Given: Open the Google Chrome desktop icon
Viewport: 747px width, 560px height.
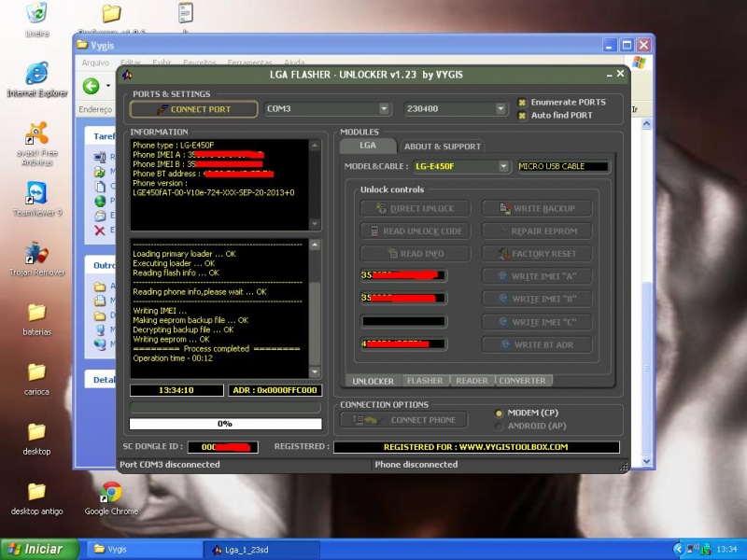Looking at the screenshot, I should click(111, 498).
